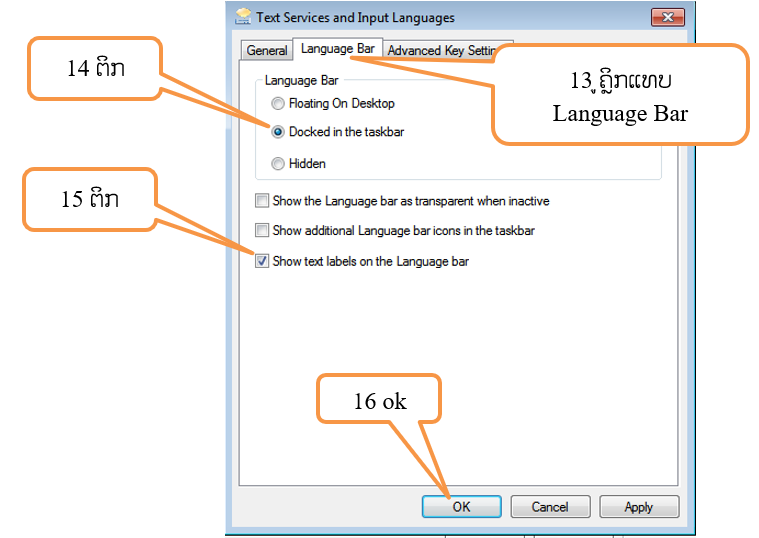Click the callout box numbered 14
759x538 pixels.
pos(96,68)
